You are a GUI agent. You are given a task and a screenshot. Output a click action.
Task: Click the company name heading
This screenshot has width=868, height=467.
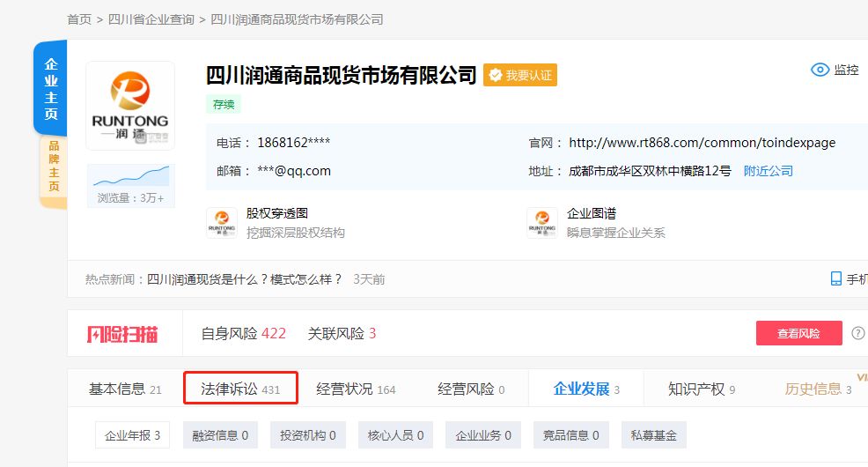point(341,75)
